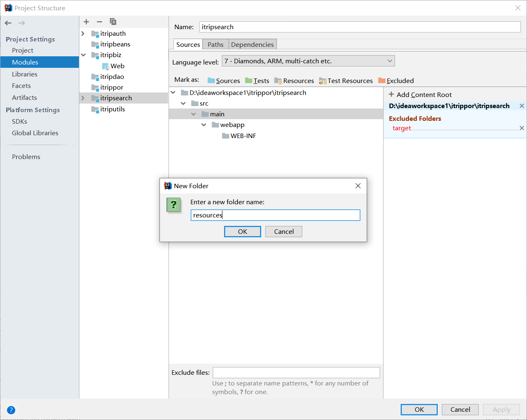Viewport: 527px width, 420px height.
Task: Select the itrippor module
Action: 107,87
